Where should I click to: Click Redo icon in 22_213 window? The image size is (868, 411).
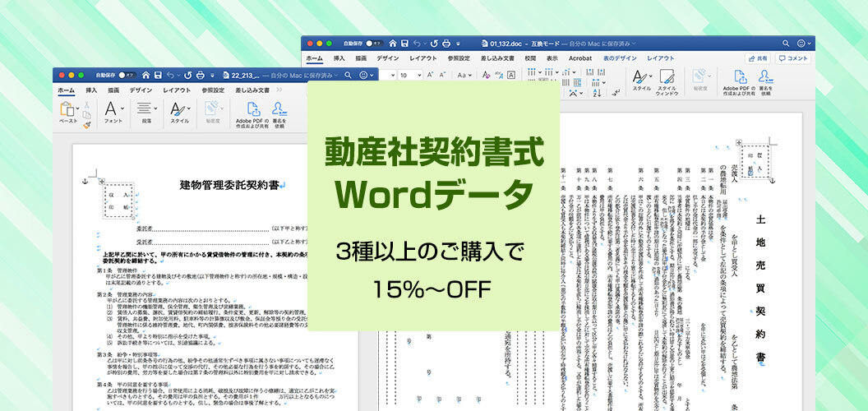click(187, 75)
